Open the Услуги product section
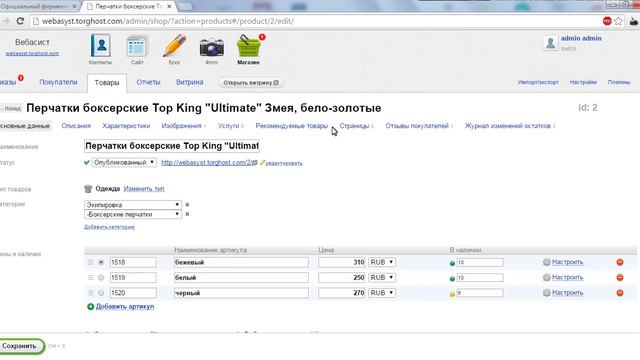The image size is (640, 360). point(229,126)
